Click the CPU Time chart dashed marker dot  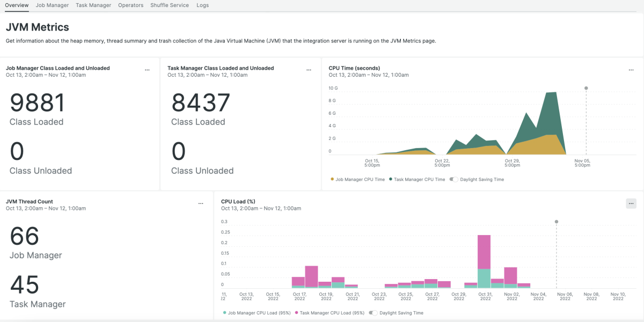coord(586,88)
